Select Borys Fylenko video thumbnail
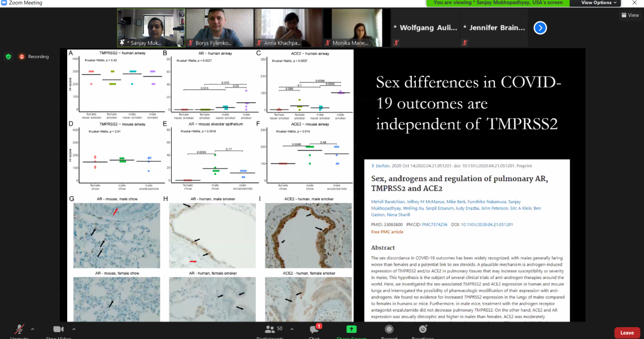 tap(220, 28)
